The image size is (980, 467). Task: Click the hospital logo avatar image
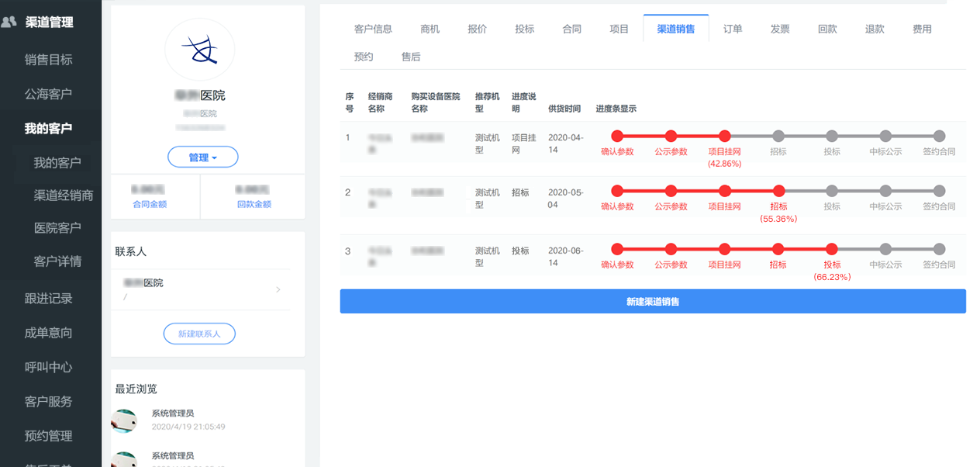point(200,50)
